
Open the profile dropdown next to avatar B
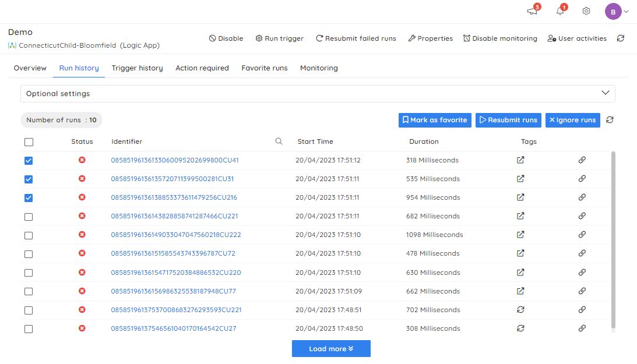point(625,11)
